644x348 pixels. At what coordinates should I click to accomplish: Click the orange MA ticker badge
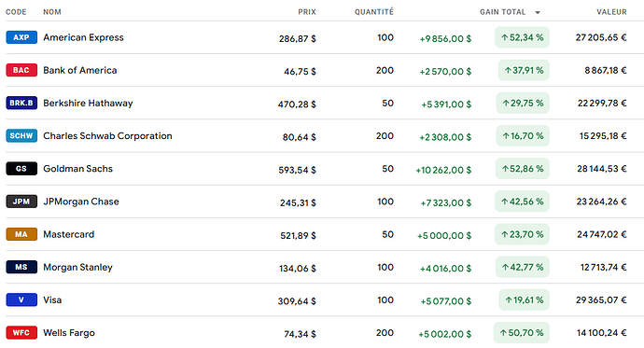[21, 234]
